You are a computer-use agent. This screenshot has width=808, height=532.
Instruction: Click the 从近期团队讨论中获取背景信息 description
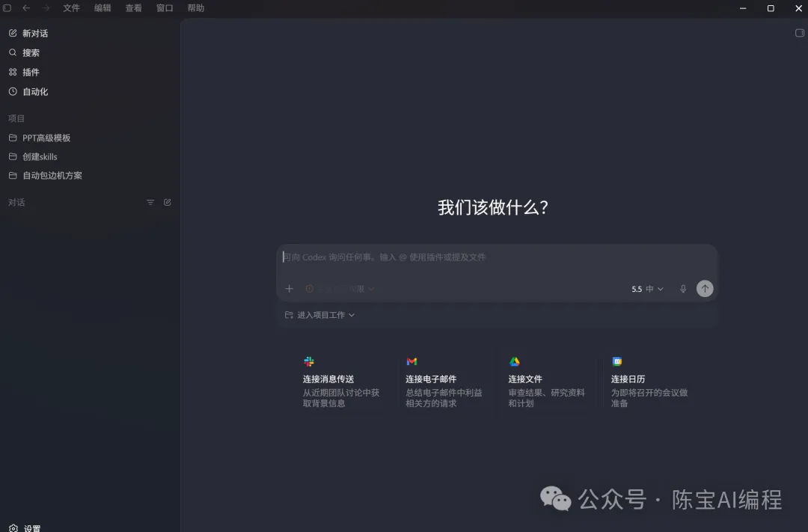[x=340, y=398]
